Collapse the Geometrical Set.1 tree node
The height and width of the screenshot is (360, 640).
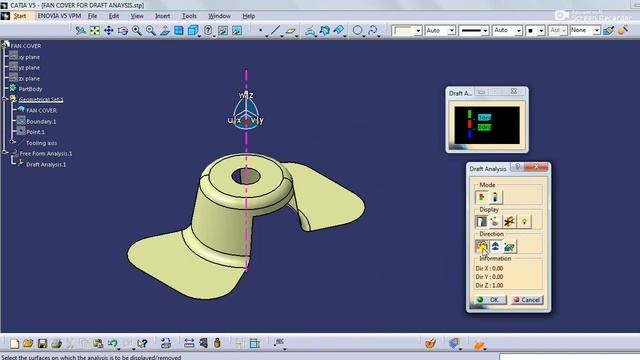pos(5,99)
